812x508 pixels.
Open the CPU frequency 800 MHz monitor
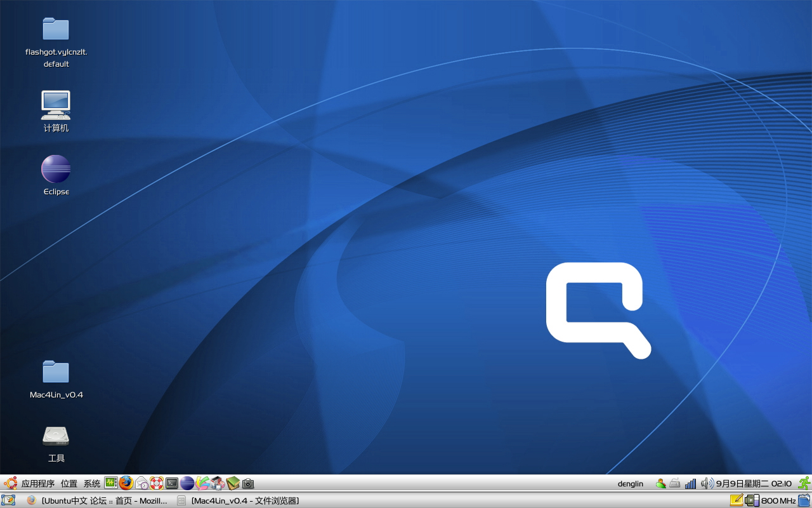[771, 500]
